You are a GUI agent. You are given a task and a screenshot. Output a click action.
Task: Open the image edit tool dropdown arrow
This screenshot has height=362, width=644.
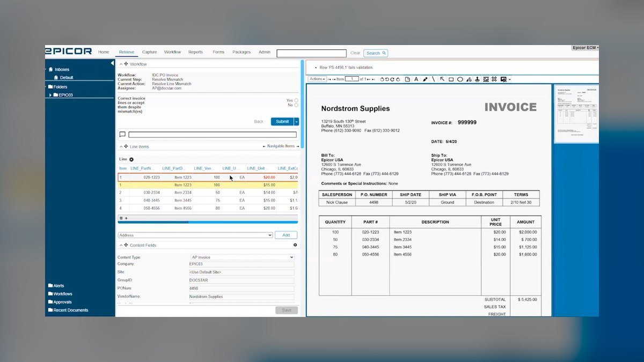click(509, 80)
